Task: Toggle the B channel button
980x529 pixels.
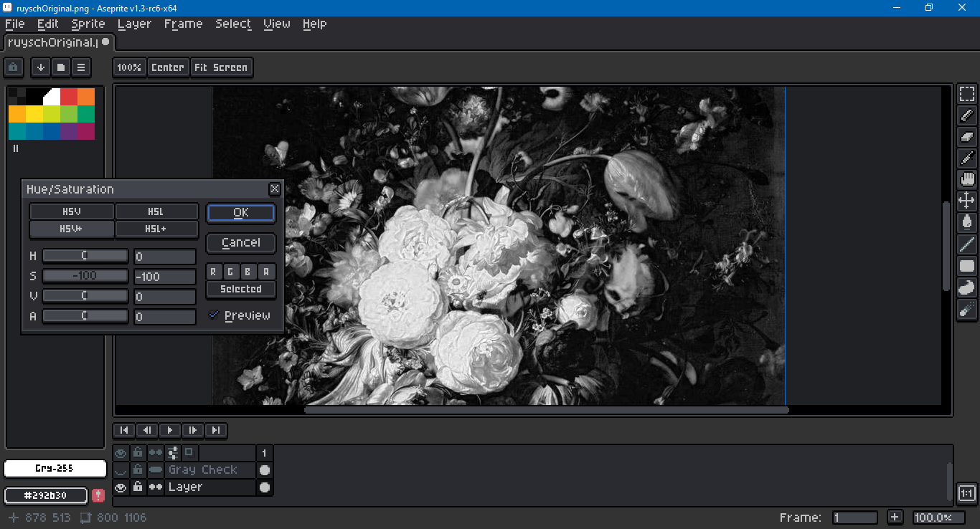Action: point(249,272)
